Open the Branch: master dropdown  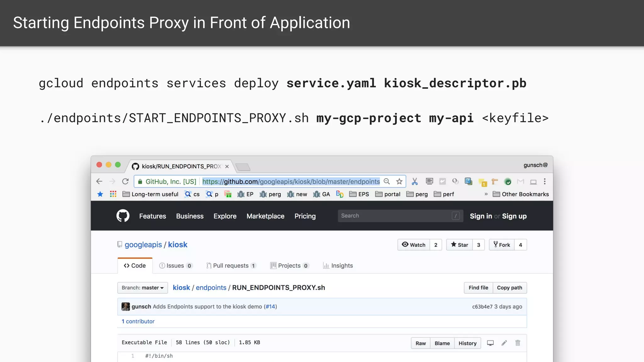click(x=143, y=288)
